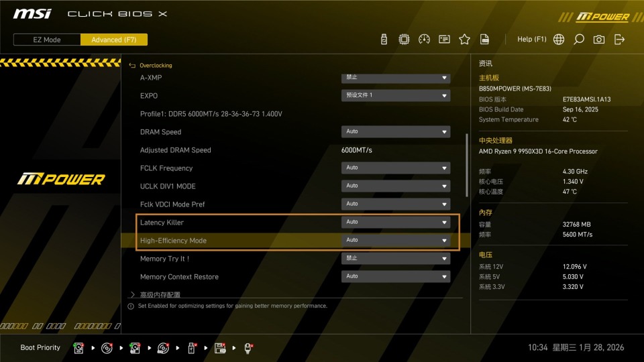Image resolution: width=644 pixels, height=362 pixels.
Task: Click the B850MPOWER (MS-7E83) board name
Action: click(515, 88)
